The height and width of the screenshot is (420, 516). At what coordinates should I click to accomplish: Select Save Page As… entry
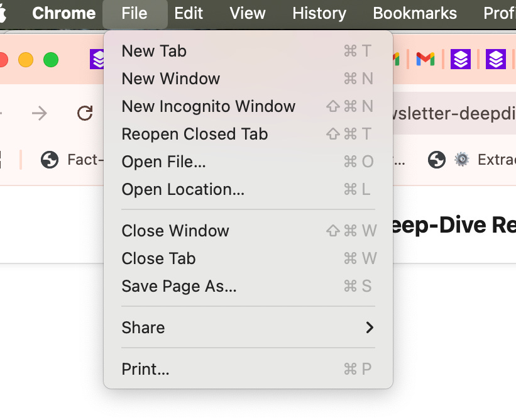coord(248,286)
